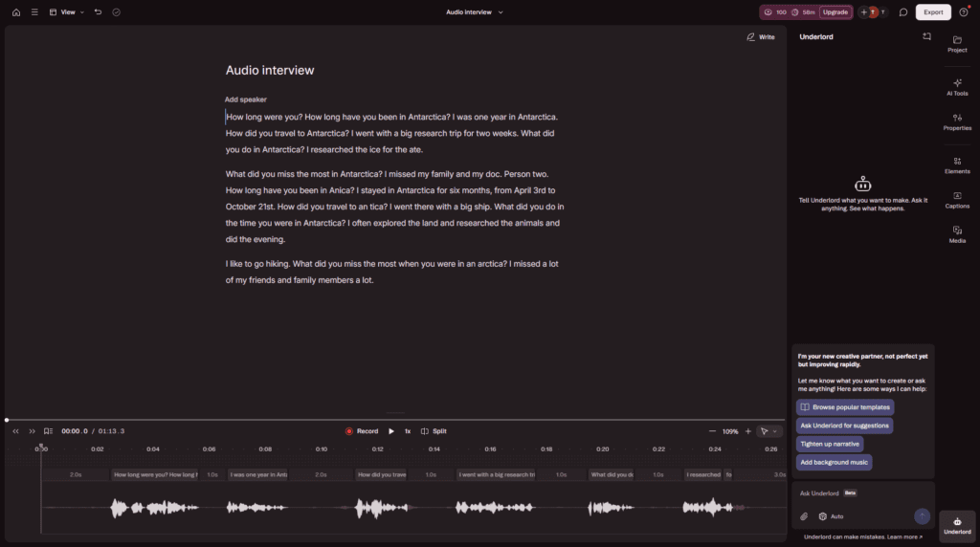The image size is (980, 547).
Task: Click Add background music suggestion
Action: click(x=834, y=462)
